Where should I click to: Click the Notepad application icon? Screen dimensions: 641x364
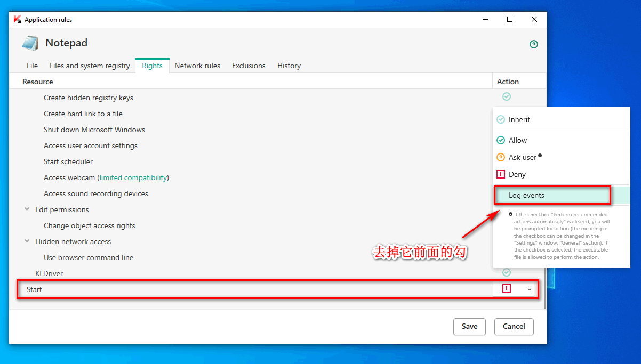(x=30, y=43)
